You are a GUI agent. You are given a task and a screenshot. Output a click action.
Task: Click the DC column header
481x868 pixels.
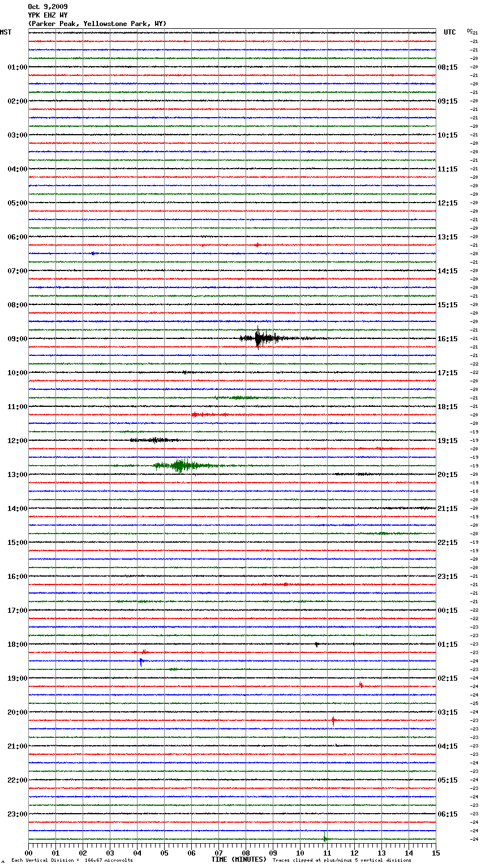point(470,31)
